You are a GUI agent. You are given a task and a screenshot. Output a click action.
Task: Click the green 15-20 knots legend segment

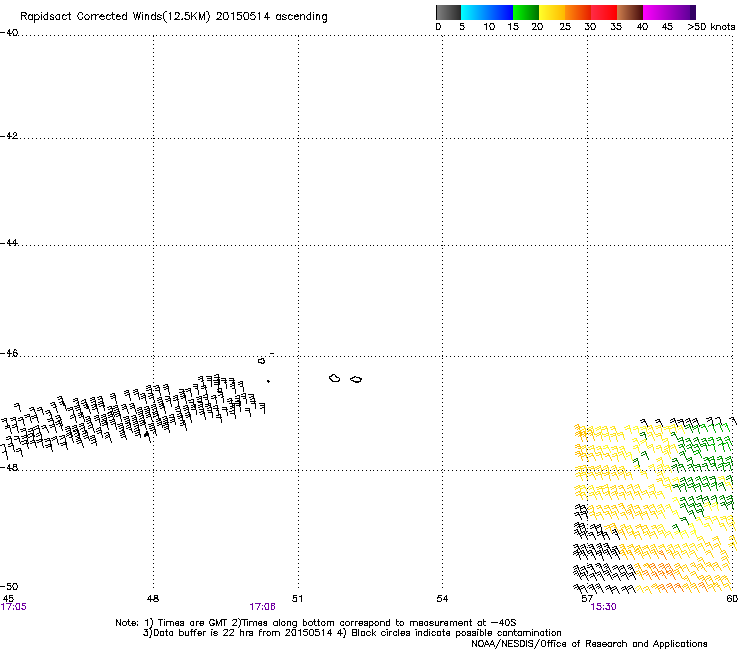[x=526, y=12]
